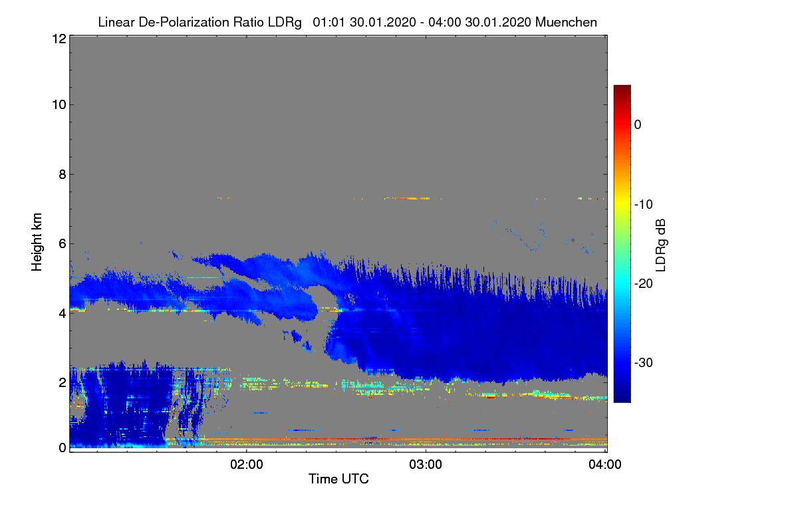Viewport: 798px width, 532px height.
Task: Click the "Time UTC" axis label
Action: click(338, 479)
